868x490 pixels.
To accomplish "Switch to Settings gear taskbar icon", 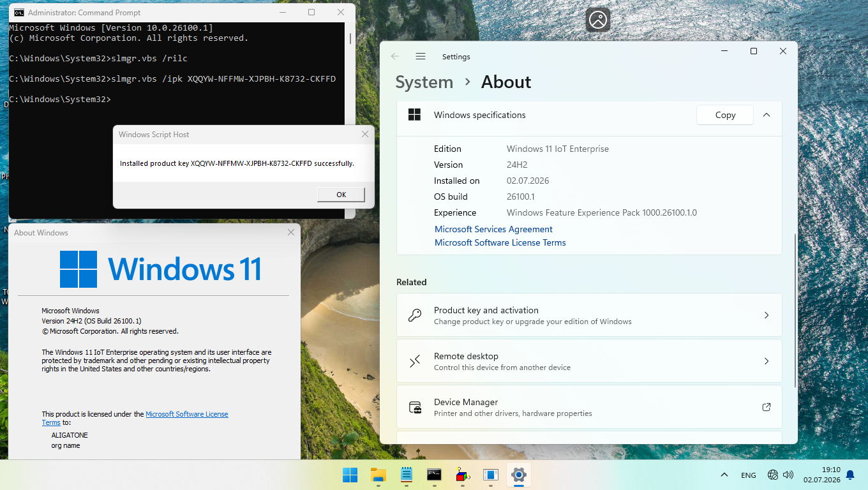I will 518,475.
